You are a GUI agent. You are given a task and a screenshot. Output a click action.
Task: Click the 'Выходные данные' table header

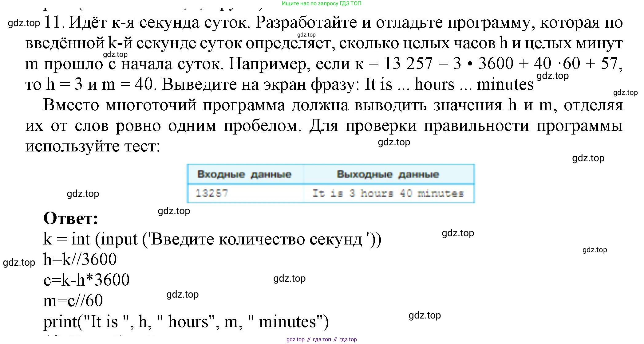click(388, 174)
